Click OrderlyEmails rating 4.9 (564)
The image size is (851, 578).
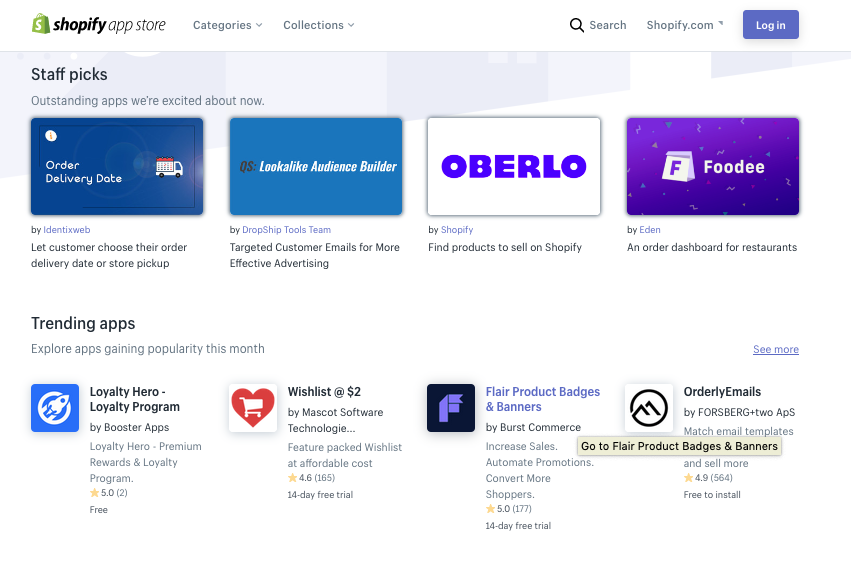tap(708, 478)
